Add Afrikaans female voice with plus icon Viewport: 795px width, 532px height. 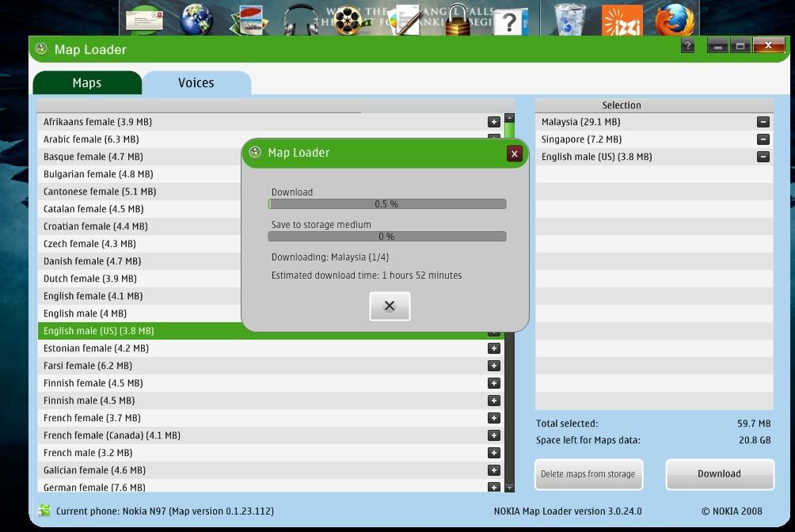[494, 122]
